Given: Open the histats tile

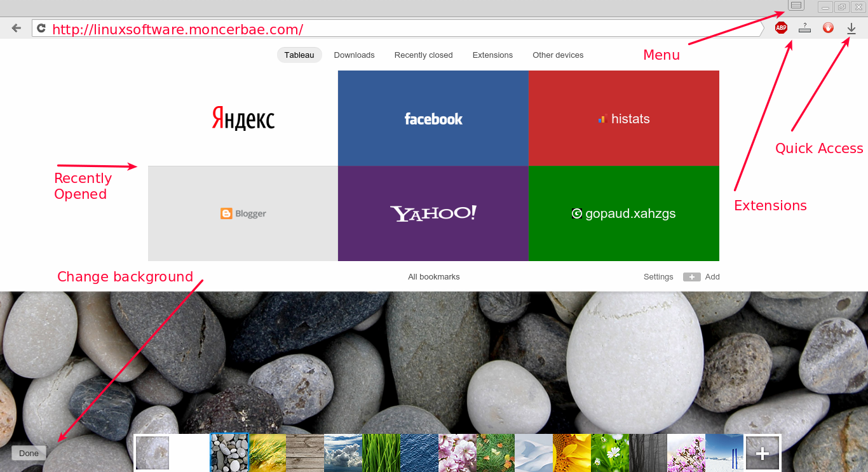Looking at the screenshot, I should coord(623,118).
